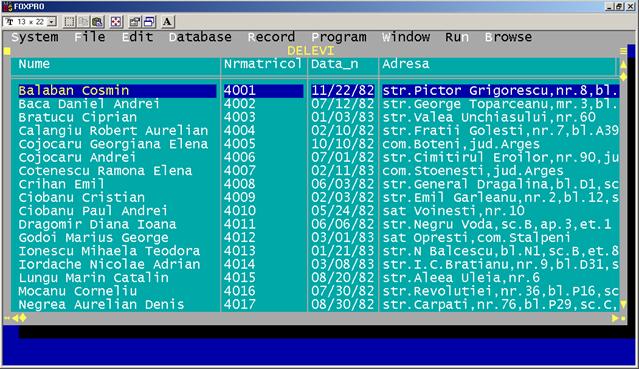Click the Adresa column header
Screen dimensions: 639x369
pyautogui.click(x=406, y=64)
